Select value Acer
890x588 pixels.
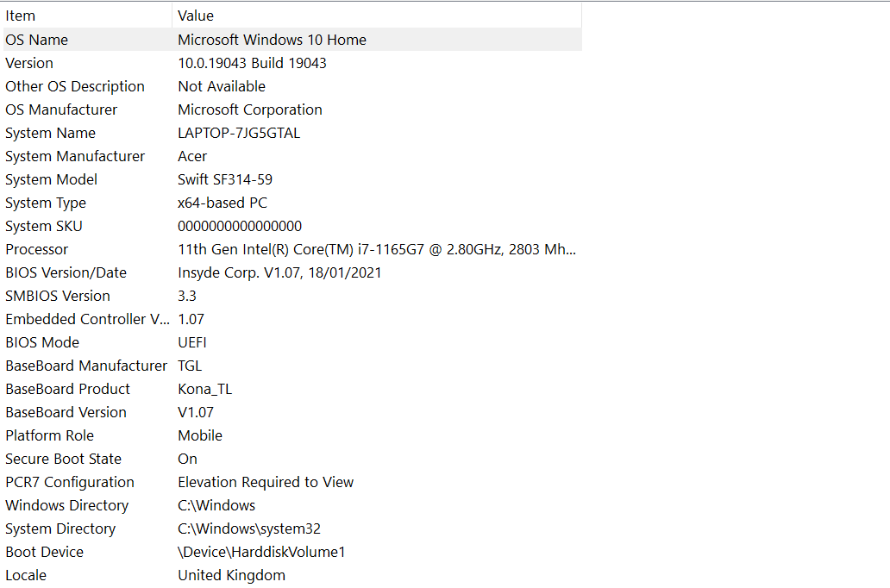click(x=192, y=156)
